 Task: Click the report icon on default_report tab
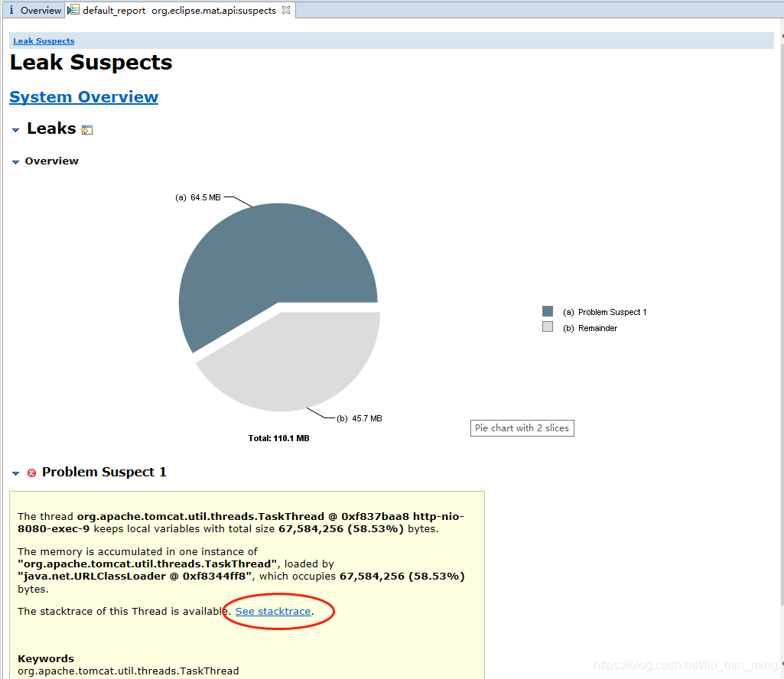pos(73,10)
